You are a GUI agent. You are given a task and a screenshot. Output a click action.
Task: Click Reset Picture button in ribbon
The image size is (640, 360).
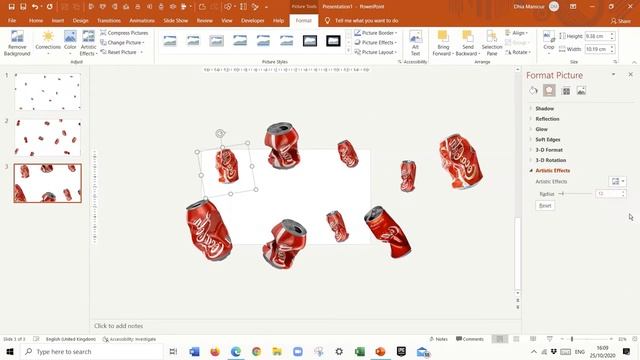[x=118, y=52]
